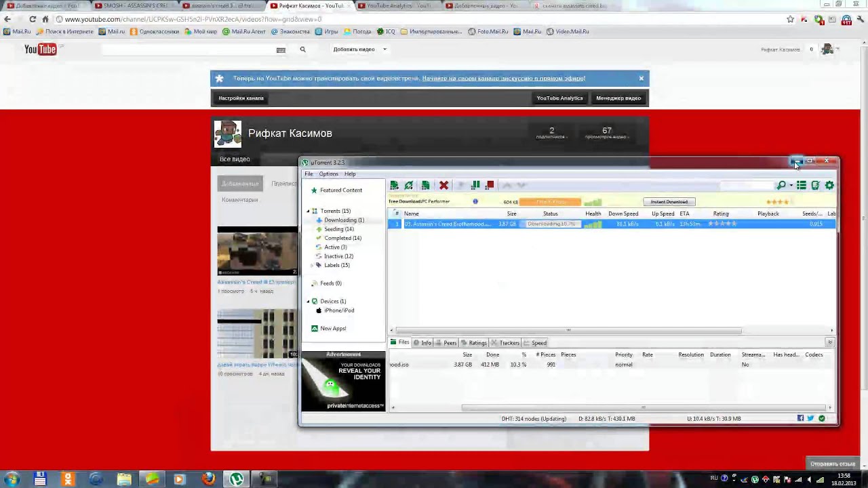868x488 pixels.
Task: Create new torrent in uTorrent toolbar
Action: click(x=425, y=185)
